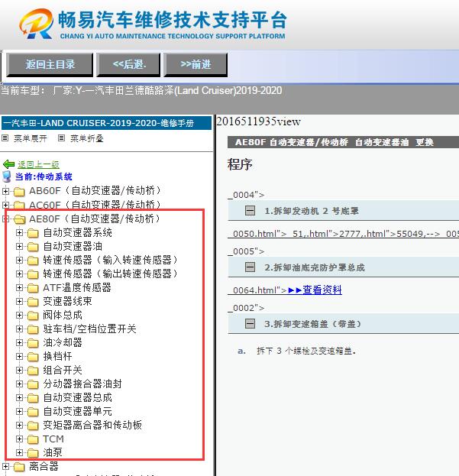Click the 自动变速器油 folder icon
Viewport: 459px width, 476px height.
point(33,247)
